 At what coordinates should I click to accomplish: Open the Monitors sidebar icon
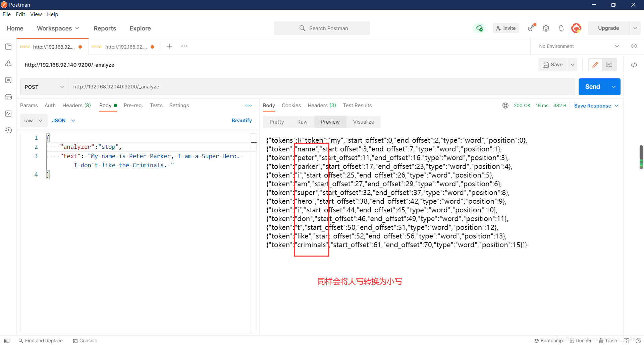click(8, 114)
